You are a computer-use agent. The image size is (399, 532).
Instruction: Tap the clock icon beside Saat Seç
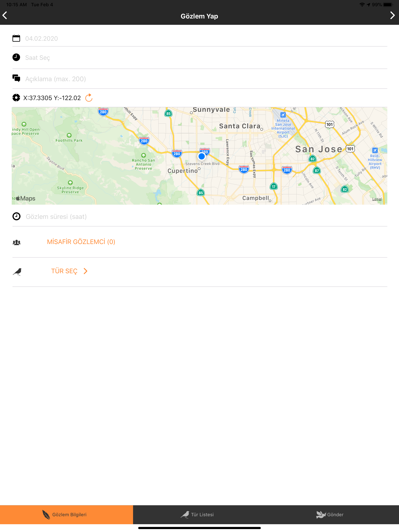[16, 57]
